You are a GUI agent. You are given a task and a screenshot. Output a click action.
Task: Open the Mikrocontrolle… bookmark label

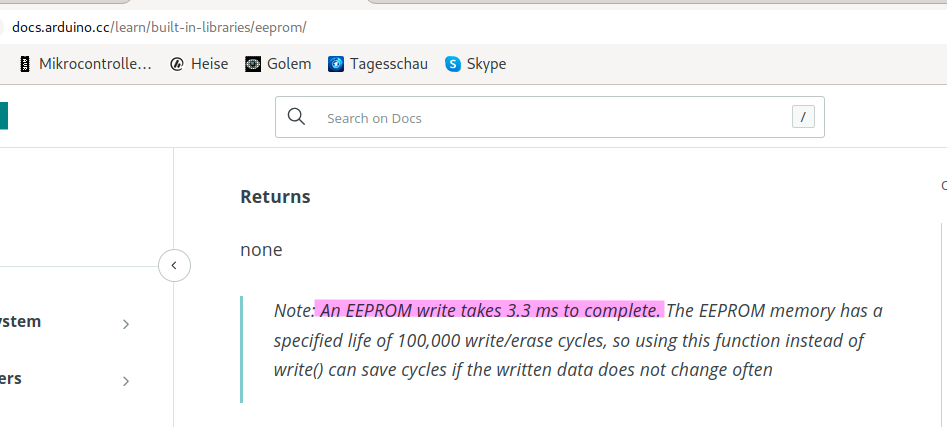point(95,64)
